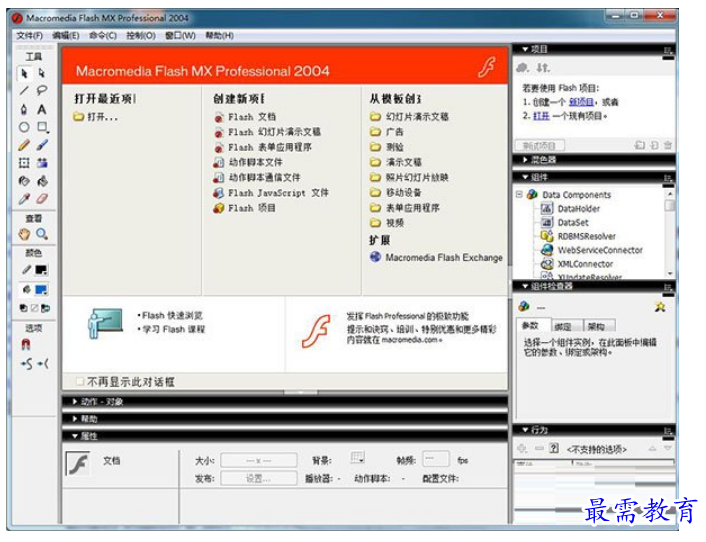Select the Fill Transform tool
Image resolution: width=706 pixels, height=542 pixels.
point(42,163)
